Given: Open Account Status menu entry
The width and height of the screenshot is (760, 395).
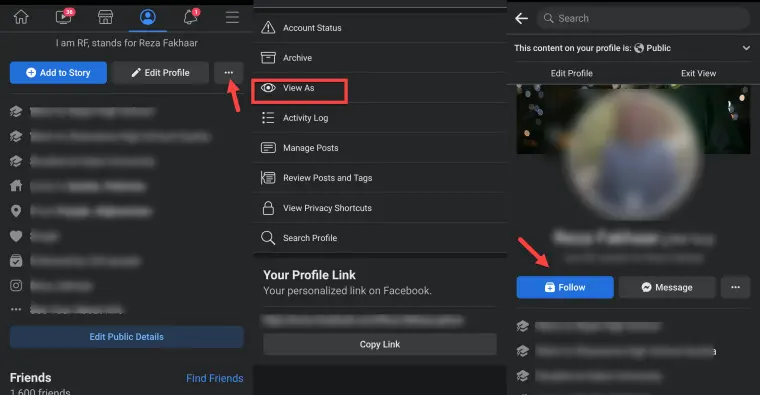Looking at the screenshot, I should coord(380,28).
